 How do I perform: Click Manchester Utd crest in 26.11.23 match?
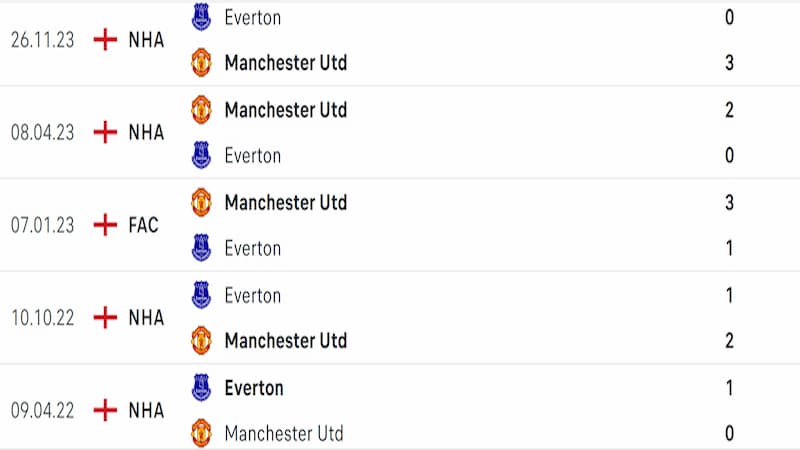[202, 62]
